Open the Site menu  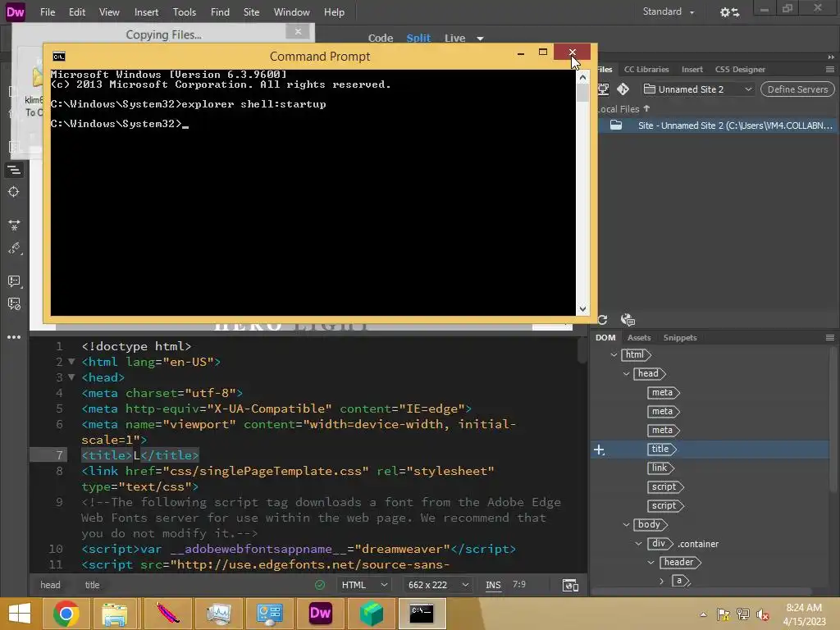[251, 11]
